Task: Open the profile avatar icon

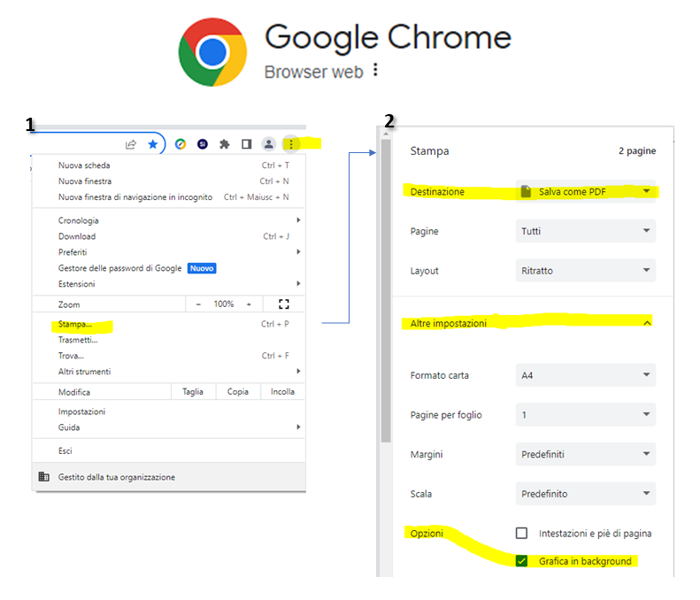Action: (x=269, y=143)
